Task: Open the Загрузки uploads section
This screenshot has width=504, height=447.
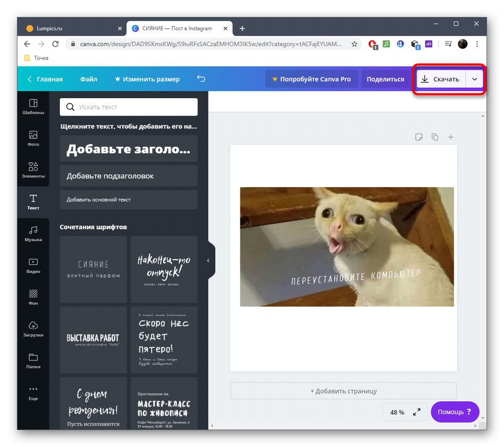Action: 33,329
